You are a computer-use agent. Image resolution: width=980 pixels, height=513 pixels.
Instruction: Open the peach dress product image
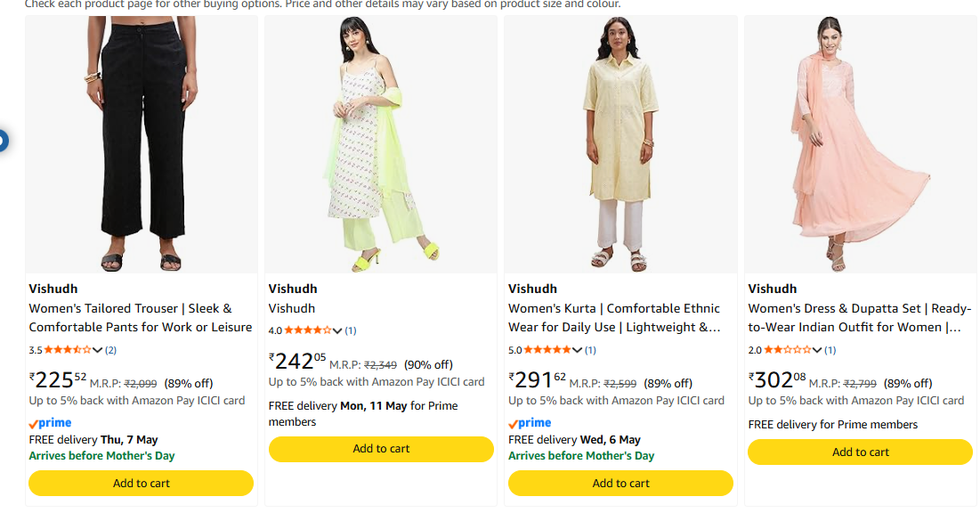pos(860,144)
